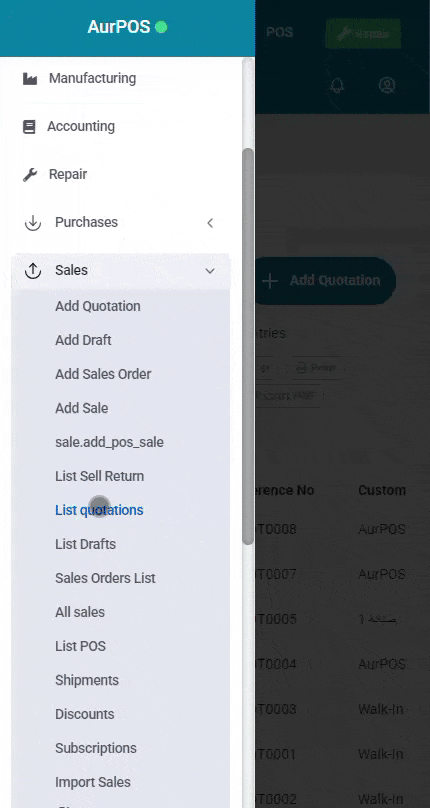Open the user profile icon
This screenshot has height=808, width=430.
tap(387, 85)
